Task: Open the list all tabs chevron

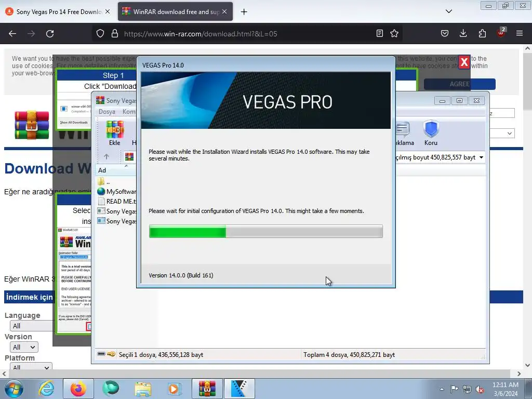Action: tap(448, 11)
